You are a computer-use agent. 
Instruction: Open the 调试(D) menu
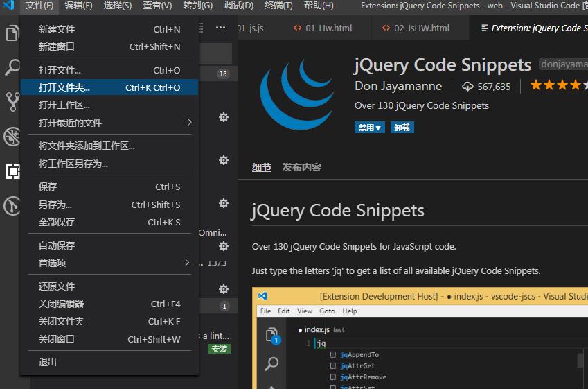[x=238, y=6]
